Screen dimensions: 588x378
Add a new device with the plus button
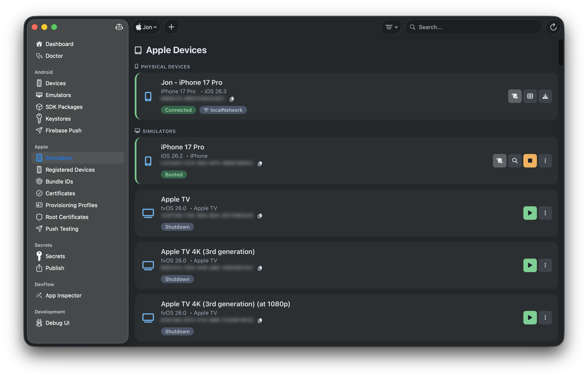pos(171,27)
